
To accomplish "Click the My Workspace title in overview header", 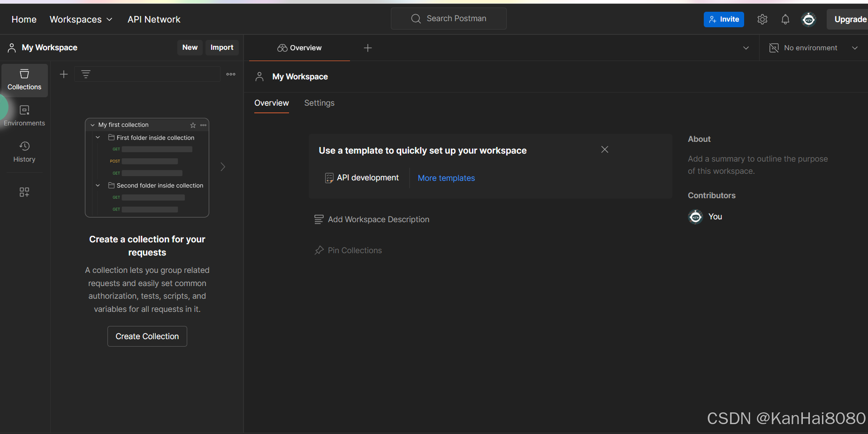I will 300,77.
